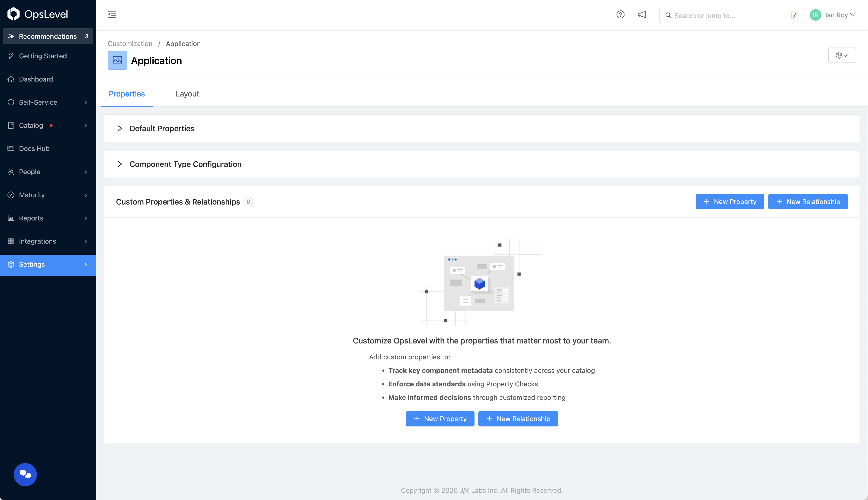Click the Dashboard home icon
The width and height of the screenshot is (868, 500).
[11, 79]
